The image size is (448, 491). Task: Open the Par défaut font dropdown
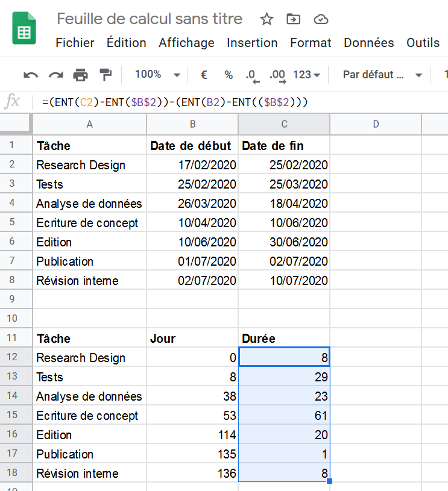(x=382, y=75)
